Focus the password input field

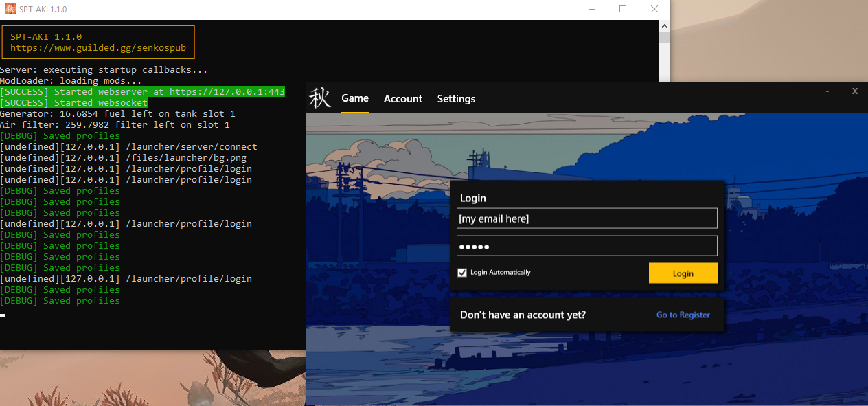pos(587,246)
